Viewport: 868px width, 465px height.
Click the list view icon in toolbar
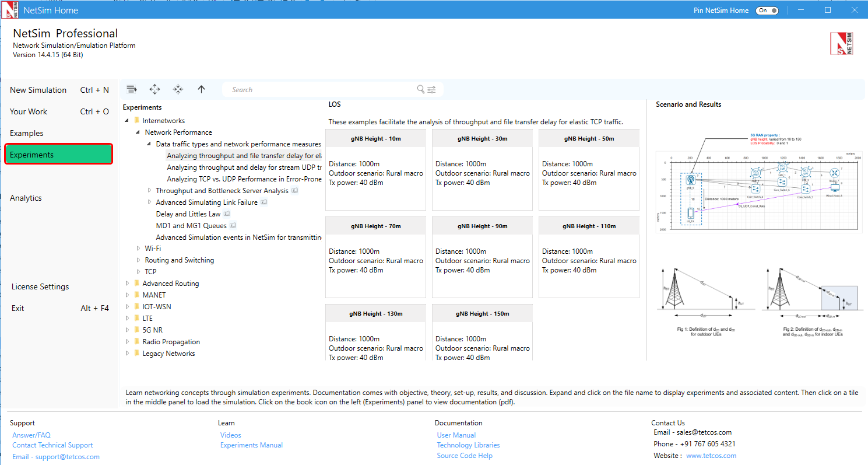(132, 89)
